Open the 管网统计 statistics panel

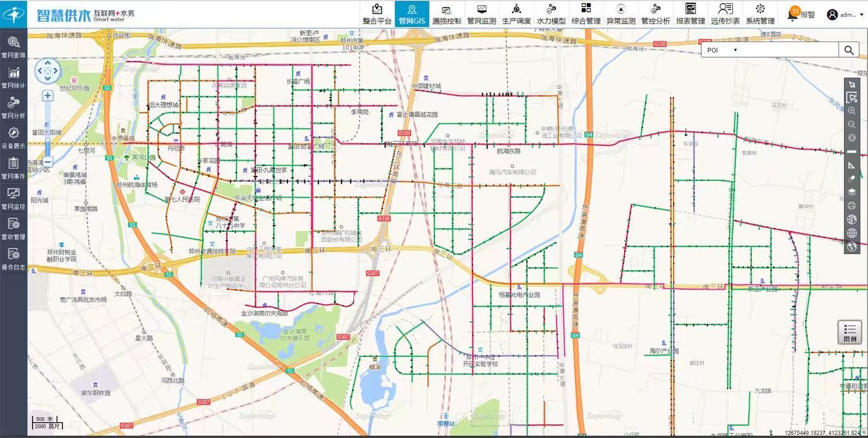click(13, 77)
